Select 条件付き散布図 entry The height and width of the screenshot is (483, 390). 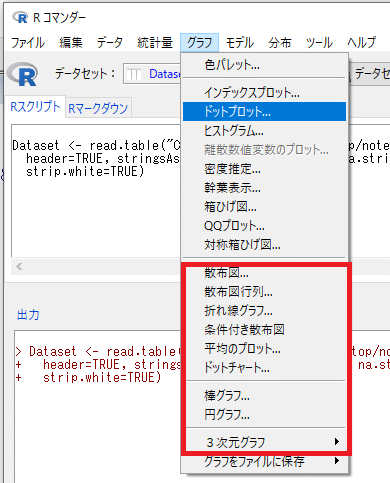coord(264,330)
